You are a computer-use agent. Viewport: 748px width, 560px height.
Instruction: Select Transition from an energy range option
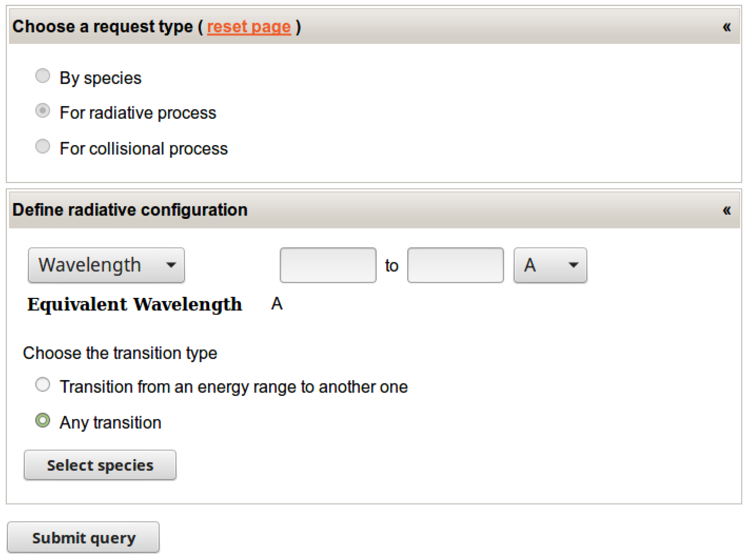tap(43, 384)
